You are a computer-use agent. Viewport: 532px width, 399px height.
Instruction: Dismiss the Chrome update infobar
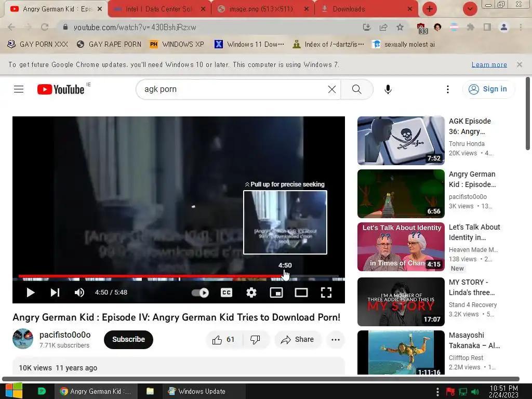point(520,64)
